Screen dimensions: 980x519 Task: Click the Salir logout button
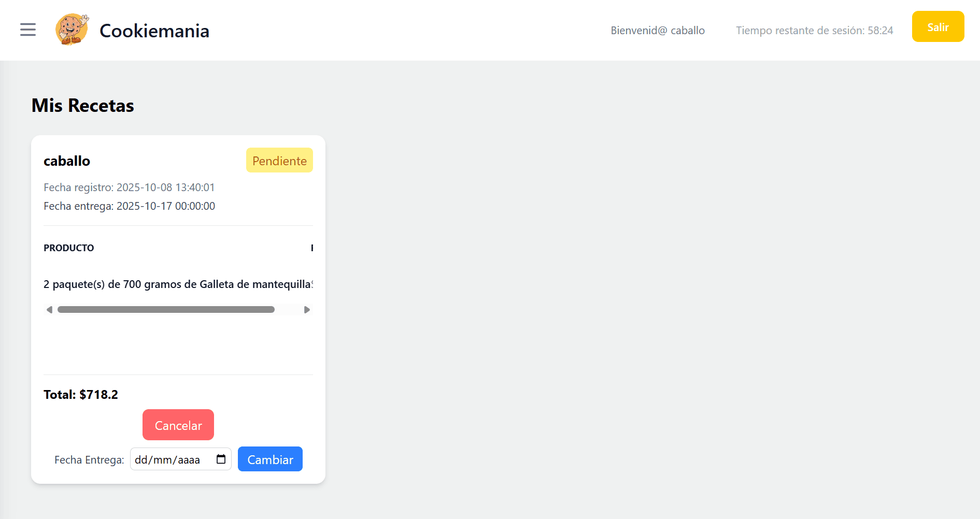(938, 26)
